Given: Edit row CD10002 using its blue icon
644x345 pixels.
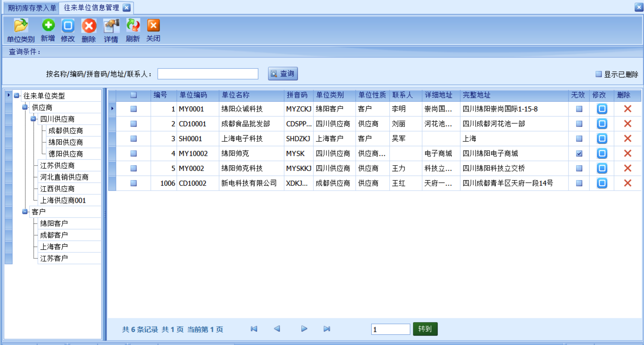Looking at the screenshot, I should coord(602,183).
